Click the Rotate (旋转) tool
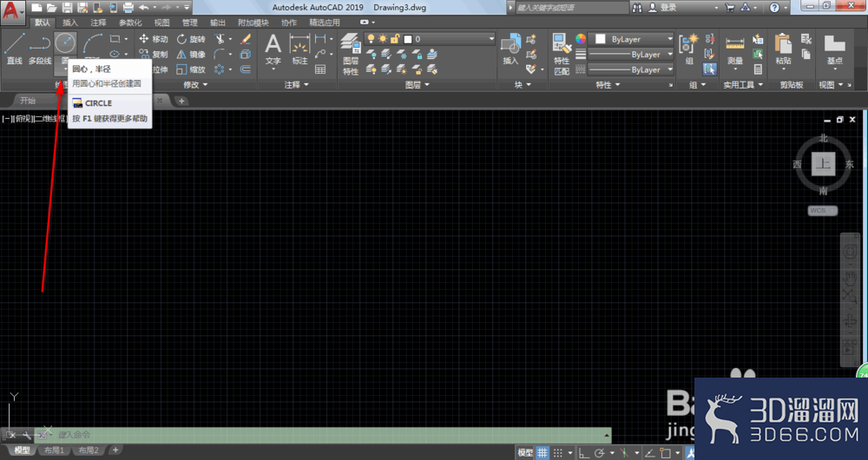The width and height of the screenshot is (868, 460). tap(191, 39)
